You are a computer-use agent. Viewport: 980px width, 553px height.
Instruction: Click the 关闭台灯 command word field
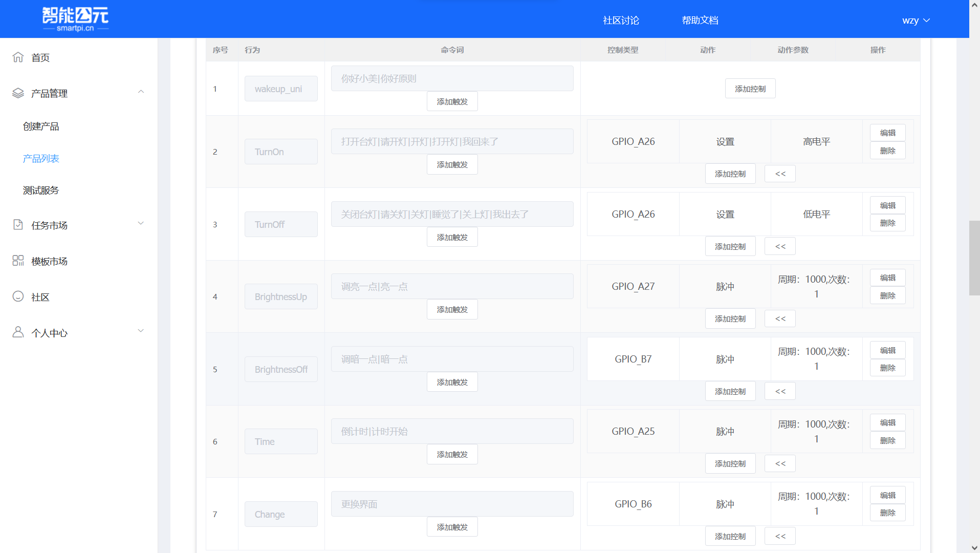click(x=452, y=214)
